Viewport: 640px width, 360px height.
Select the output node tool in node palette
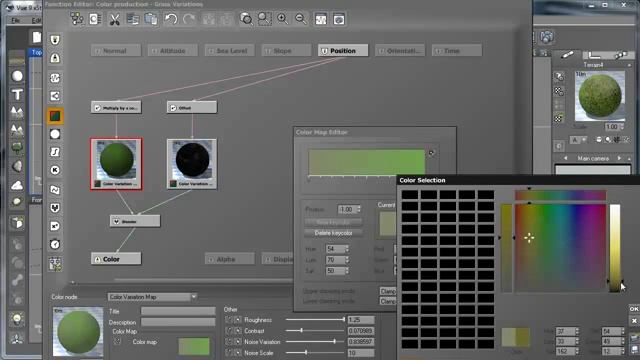(x=55, y=58)
